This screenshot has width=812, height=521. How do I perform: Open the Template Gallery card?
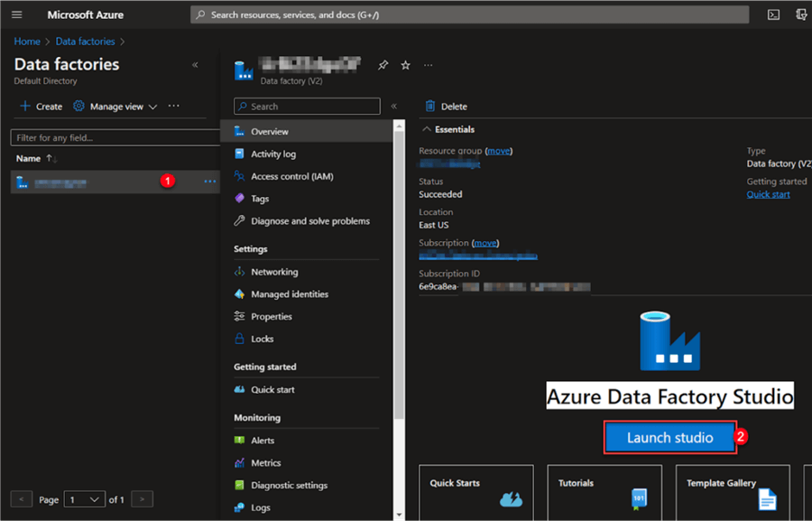(733, 492)
